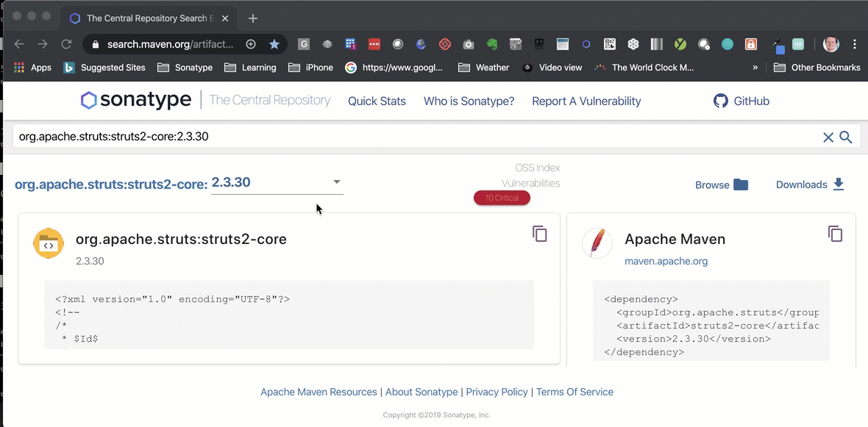
Task: Click the Sonatype logo
Action: 136,100
